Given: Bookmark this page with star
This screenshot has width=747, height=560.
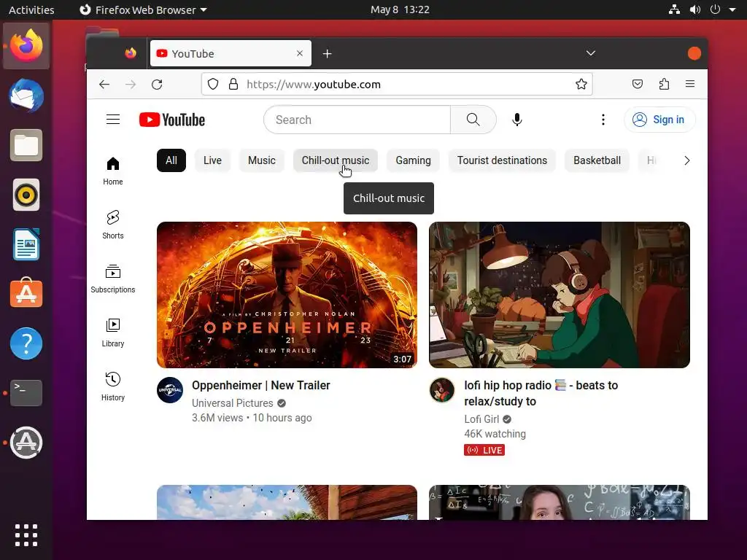Looking at the screenshot, I should (581, 85).
